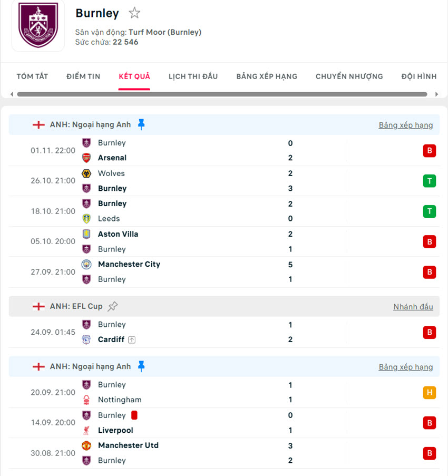Expand tabs using the left chevron arrow

11,94
